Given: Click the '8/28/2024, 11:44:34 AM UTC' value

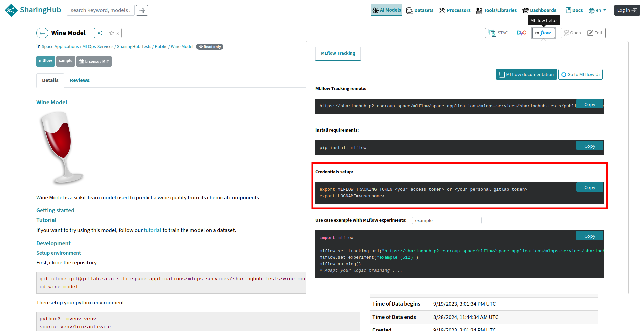Looking at the screenshot, I should pyautogui.click(x=466, y=317).
